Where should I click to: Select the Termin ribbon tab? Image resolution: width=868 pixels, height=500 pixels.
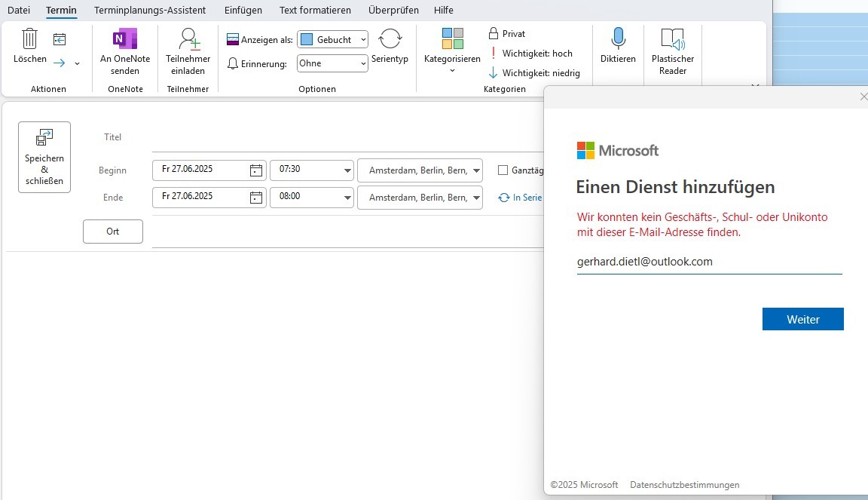62,10
